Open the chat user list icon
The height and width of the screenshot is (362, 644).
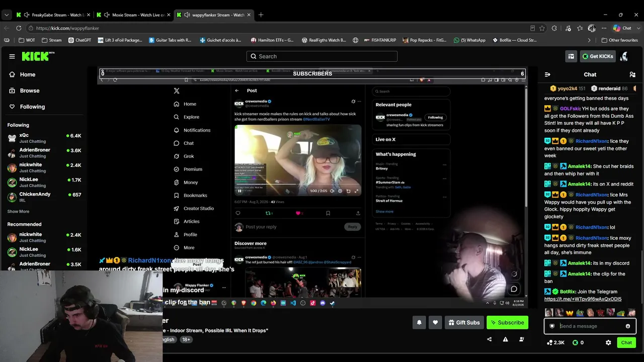point(632,74)
